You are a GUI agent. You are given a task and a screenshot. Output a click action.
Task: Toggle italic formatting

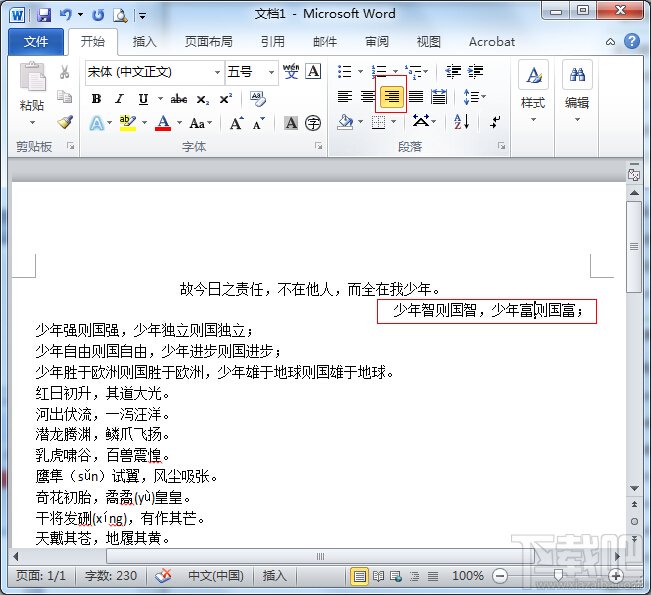(120, 99)
